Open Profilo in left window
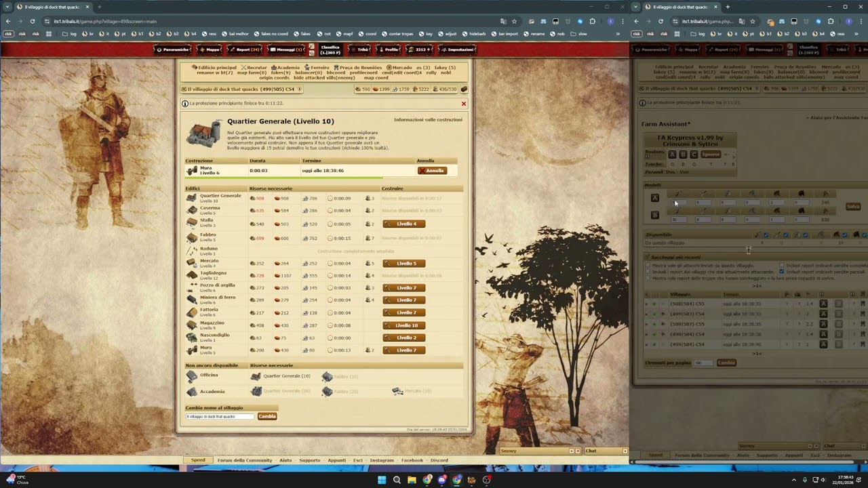The image size is (868, 488). click(x=389, y=49)
